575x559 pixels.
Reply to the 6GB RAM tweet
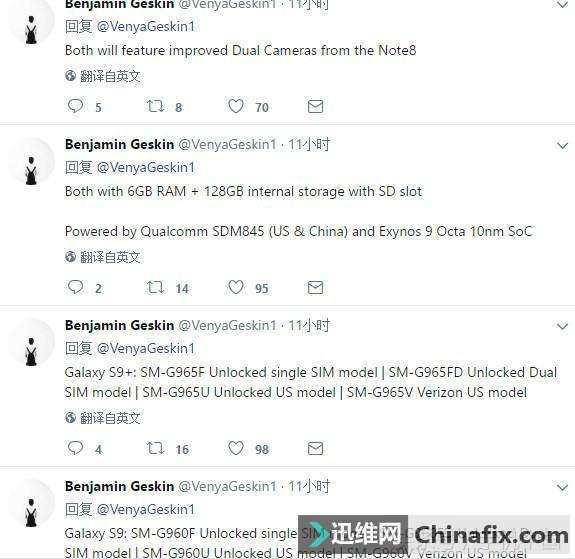76,287
